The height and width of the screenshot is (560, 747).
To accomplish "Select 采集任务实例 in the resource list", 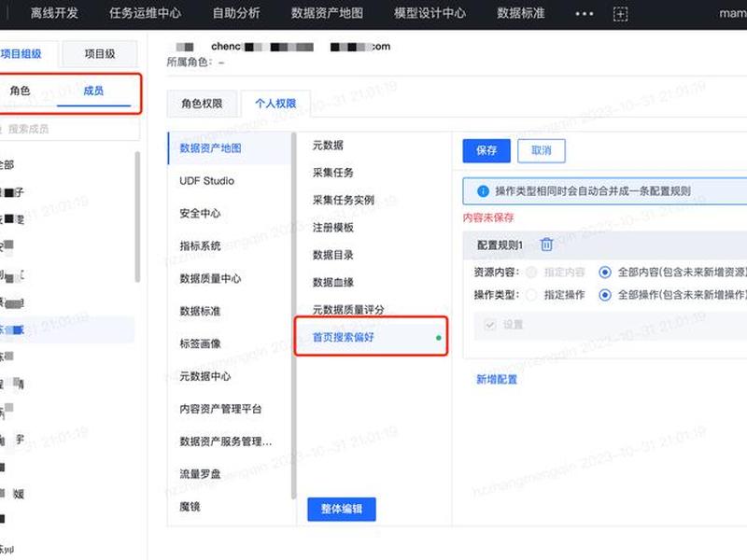I will 374,200.
